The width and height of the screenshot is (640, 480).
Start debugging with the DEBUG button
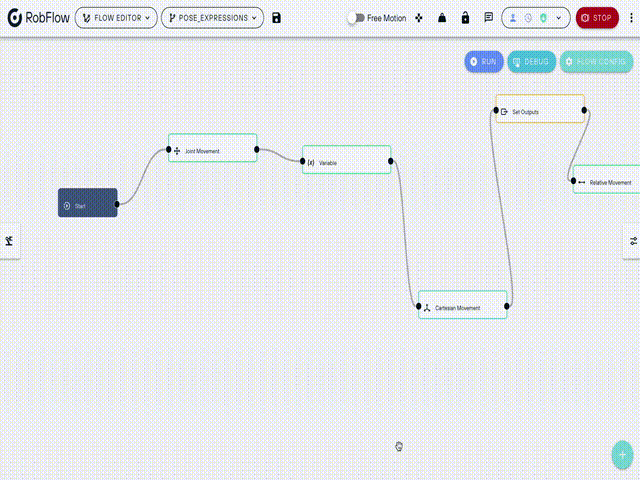pyautogui.click(x=531, y=62)
